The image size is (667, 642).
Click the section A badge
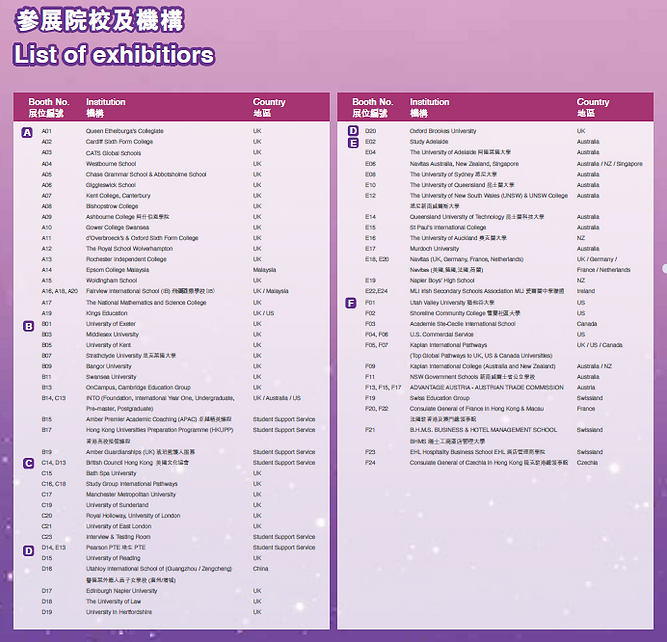tap(27, 133)
